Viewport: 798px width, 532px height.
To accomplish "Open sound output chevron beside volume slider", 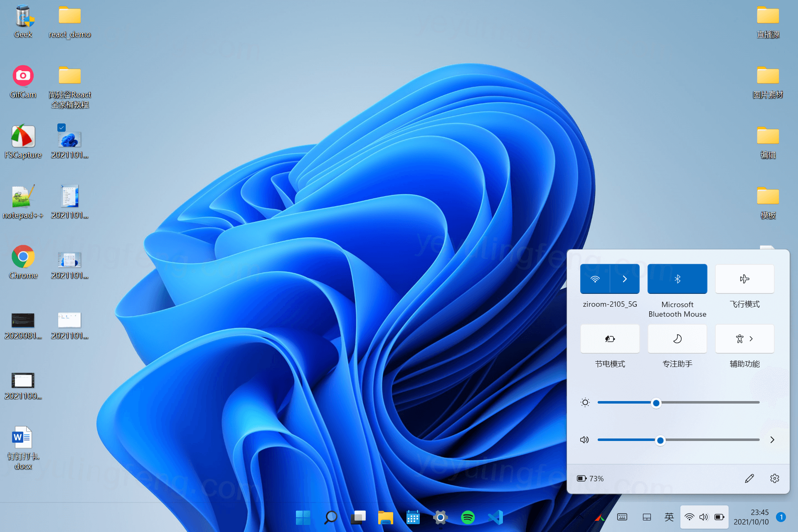I will (772, 440).
